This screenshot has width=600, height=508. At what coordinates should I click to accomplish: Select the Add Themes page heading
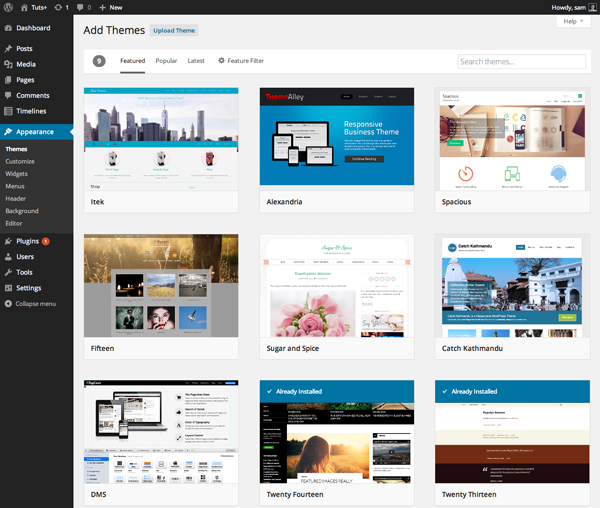(114, 30)
